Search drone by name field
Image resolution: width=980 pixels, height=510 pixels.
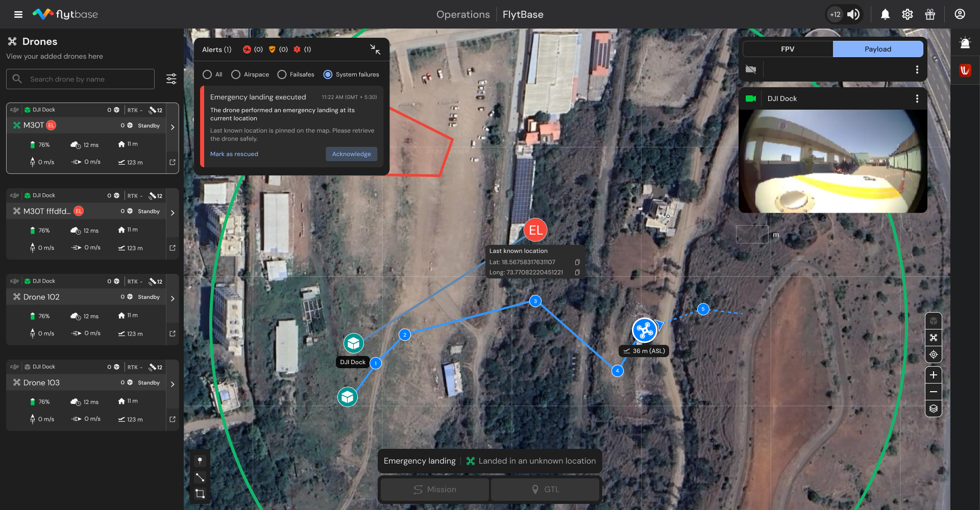tap(80, 79)
